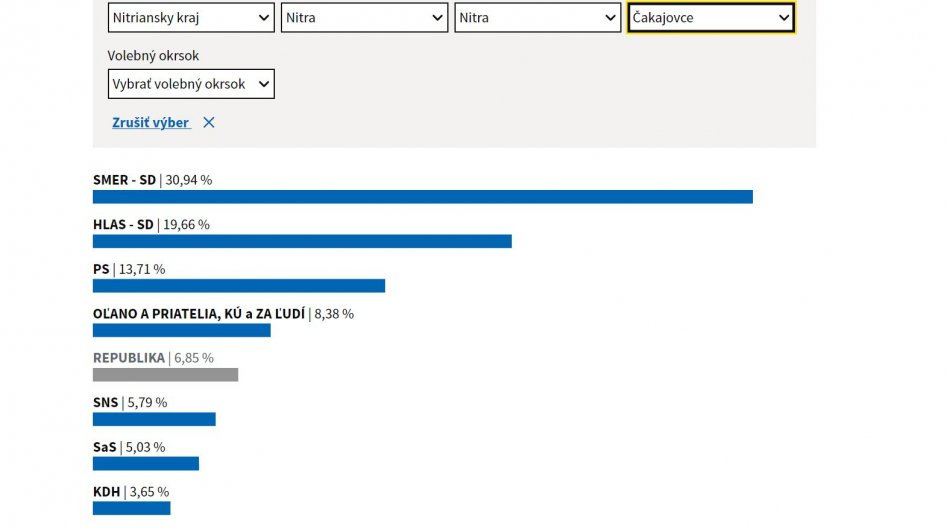This screenshot has height=529, width=950.
Task: Select the OĽANO A PRIATELIA result bar
Action: tap(181, 330)
